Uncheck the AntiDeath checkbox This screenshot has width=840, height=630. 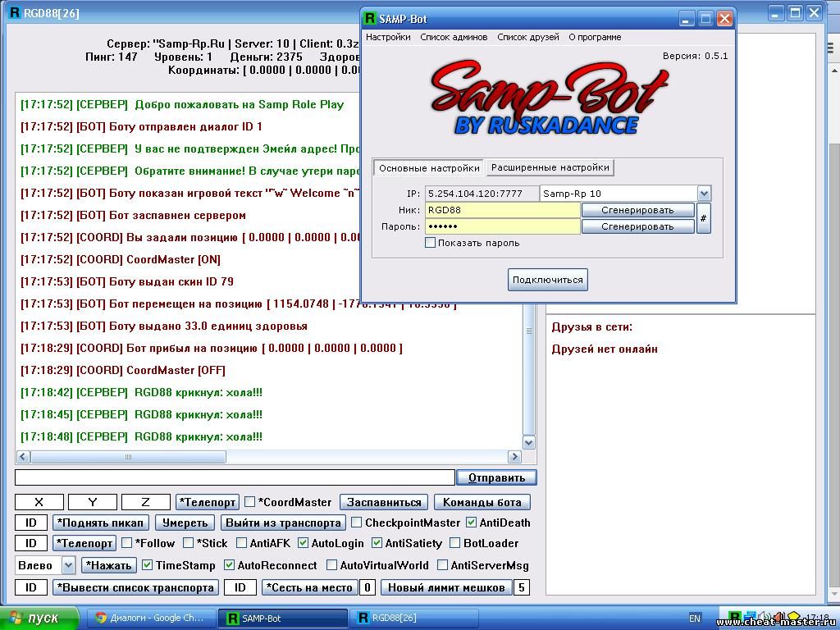[x=471, y=523]
